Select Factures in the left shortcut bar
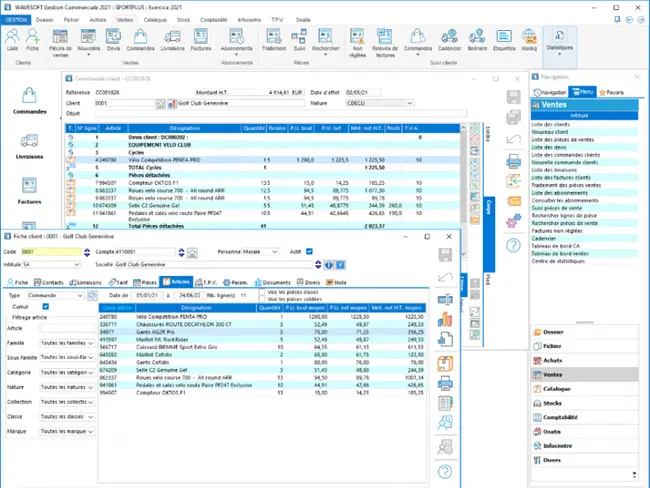 tap(29, 191)
